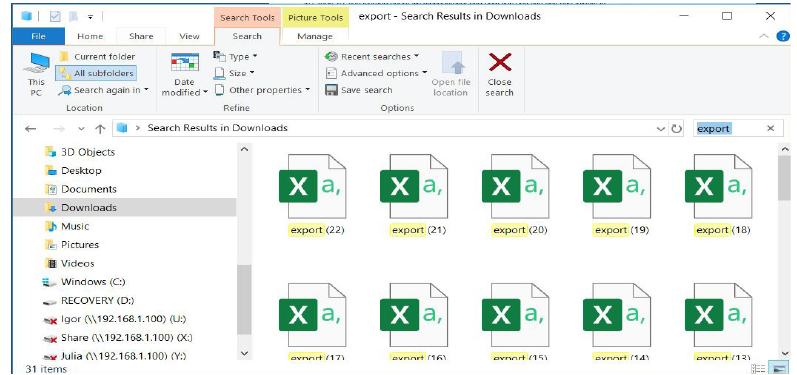Select Current folder search scope

click(98, 56)
